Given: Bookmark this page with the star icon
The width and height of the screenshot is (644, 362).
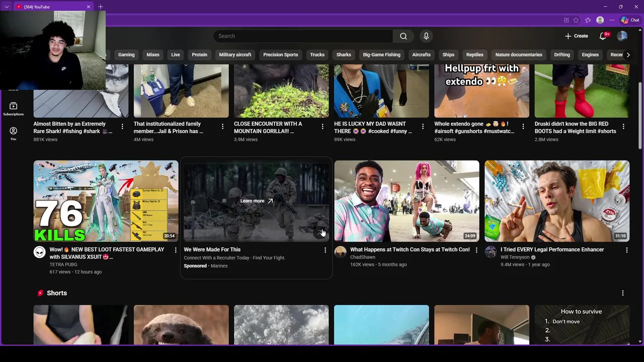Looking at the screenshot, I should click(576, 20).
